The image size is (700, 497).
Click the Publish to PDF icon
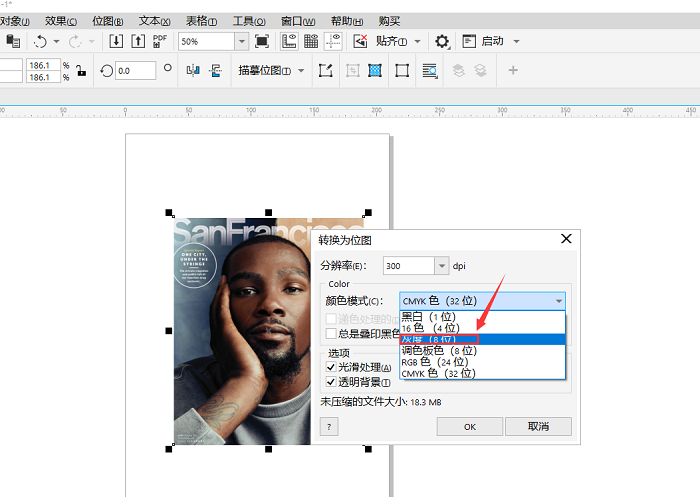pyautogui.click(x=159, y=42)
